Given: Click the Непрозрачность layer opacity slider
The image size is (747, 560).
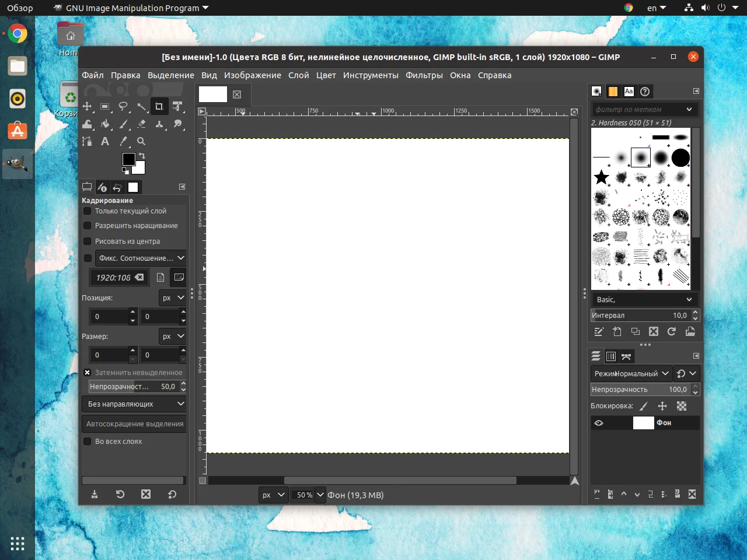Looking at the screenshot, I should pos(639,389).
